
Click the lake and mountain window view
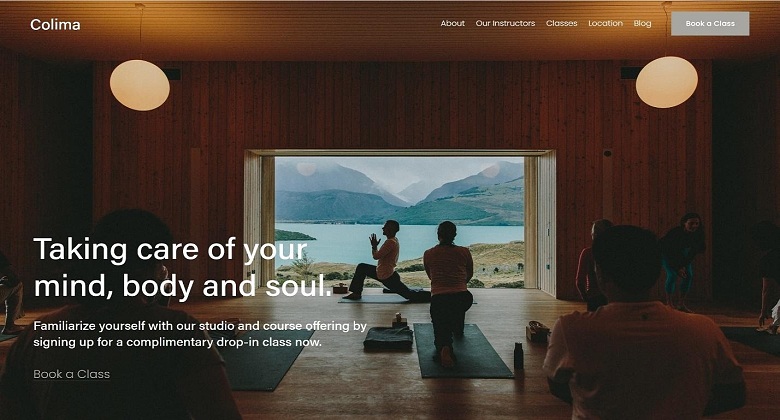pyautogui.click(x=399, y=222)
